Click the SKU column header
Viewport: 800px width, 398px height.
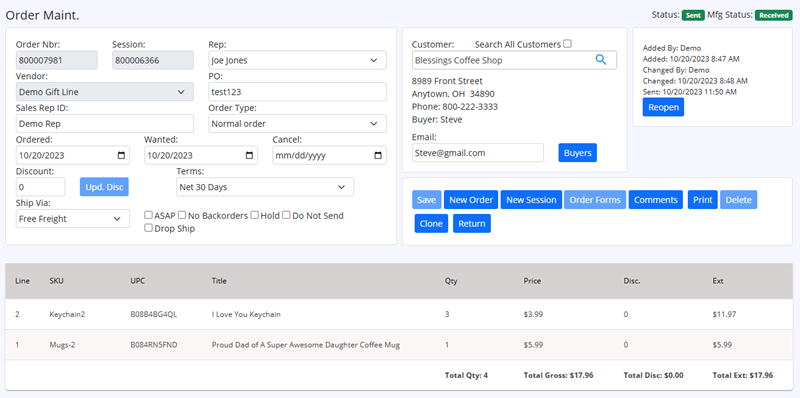(57, 281)
